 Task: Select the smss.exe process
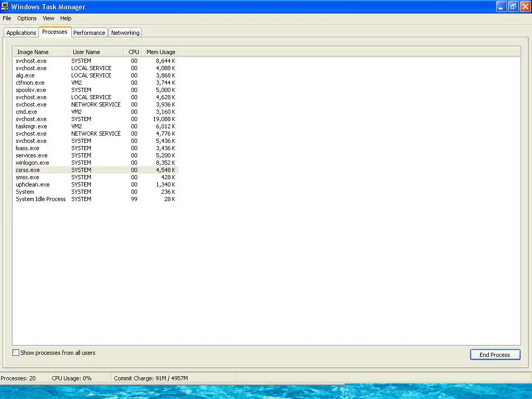[96, 178]
